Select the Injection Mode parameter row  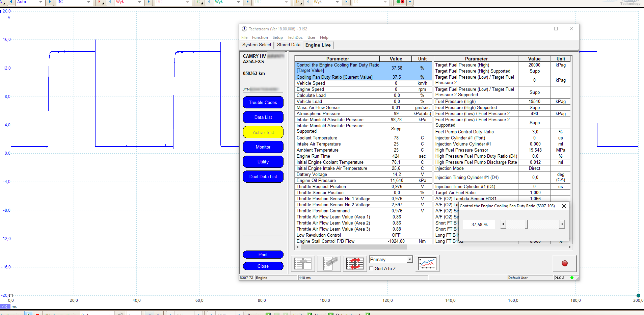click(x=502, y=168)
